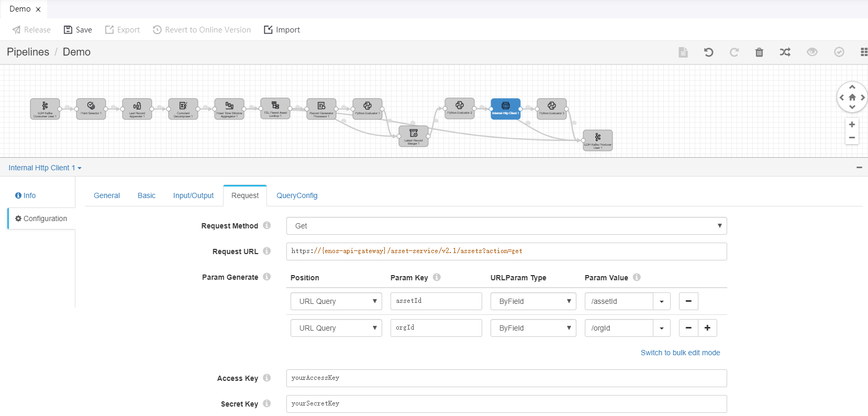Click the document notes icon in pipeline toolbar
This screenshot has height=416, width=868.
click(683, 52)
